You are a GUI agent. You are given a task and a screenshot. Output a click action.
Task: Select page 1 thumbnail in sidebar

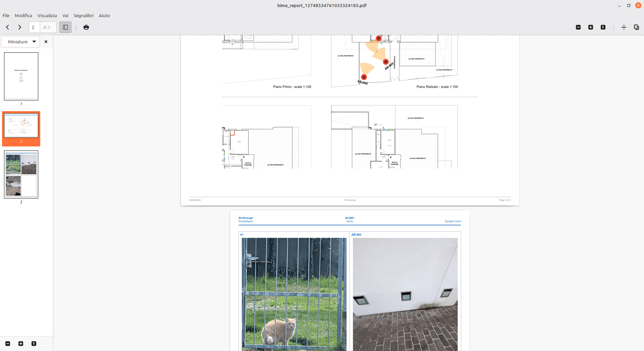pyautogui.click(x=21, y=76)
